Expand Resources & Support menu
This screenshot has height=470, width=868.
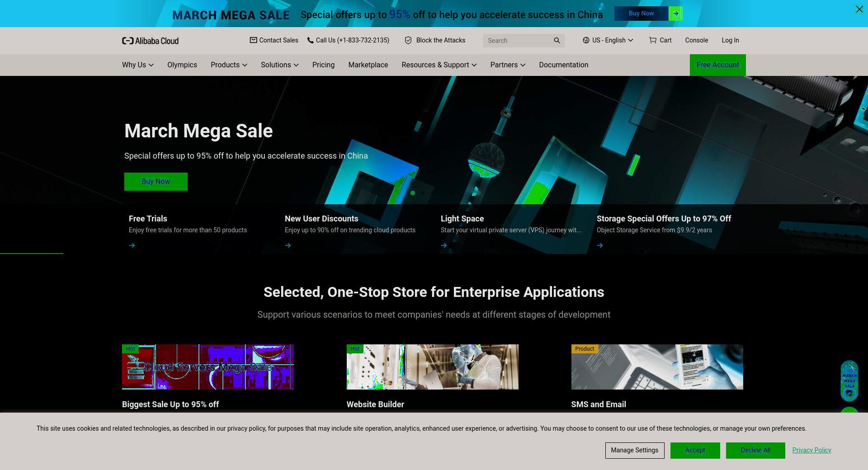coord(439,65)
